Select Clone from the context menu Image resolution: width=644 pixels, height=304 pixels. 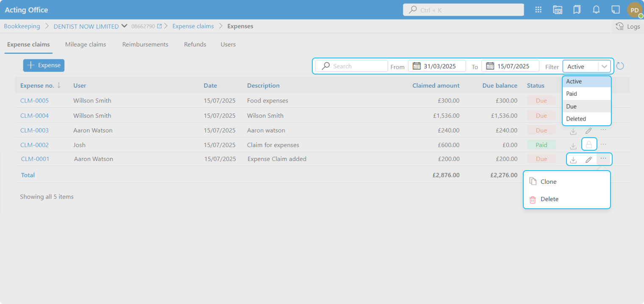tap(548, 182)
